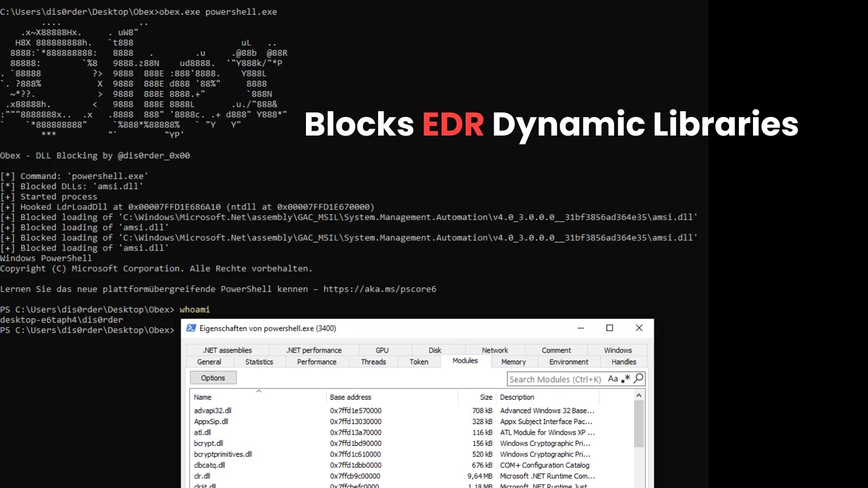The width and height of the screenshot is (868, 488).
Task: Switch to the Threads tab
Action: (x=373, y=362)
